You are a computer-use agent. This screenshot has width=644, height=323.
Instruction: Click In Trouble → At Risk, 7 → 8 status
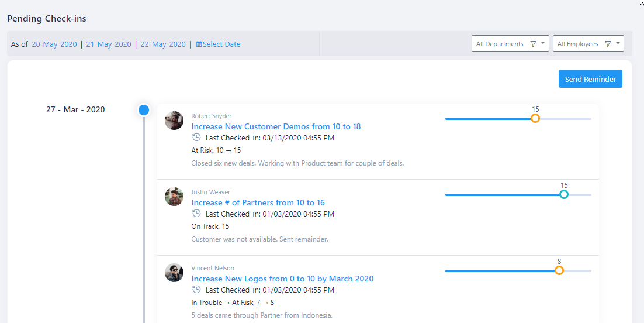pos(233,303)
